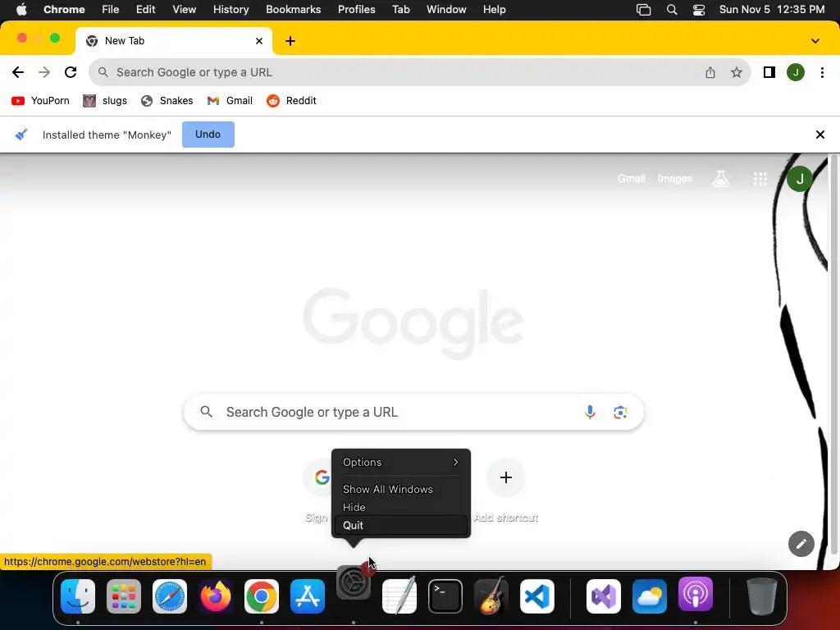This screenshot has height=630, width=840.
Task: Go back with the browser back arrow
Action: [x=18, y=72]
